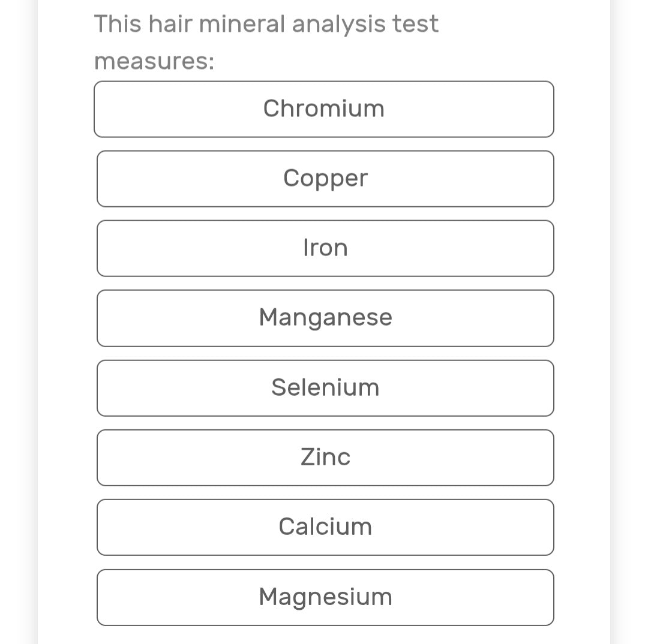Click the 'Magnesium' text label
The height and width of the screenshot is (644, 648).
pyautogui.click(x=325, y=597)
